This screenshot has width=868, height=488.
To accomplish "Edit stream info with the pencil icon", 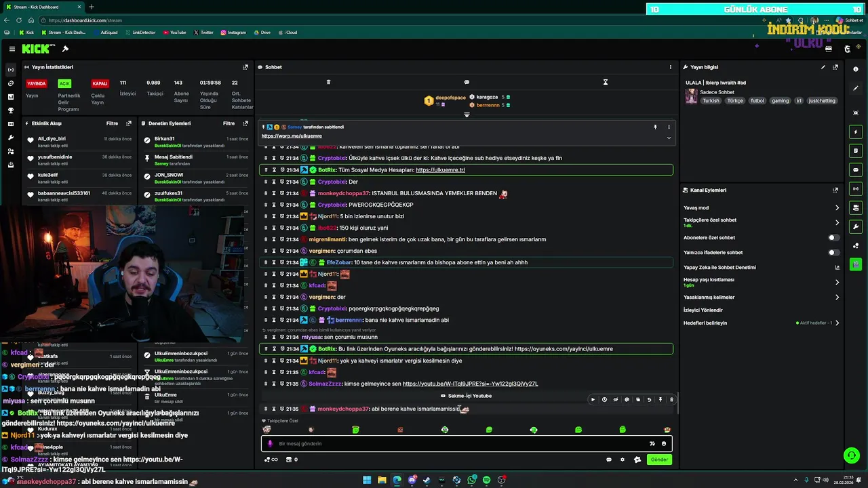I will [x=823, y=67].
